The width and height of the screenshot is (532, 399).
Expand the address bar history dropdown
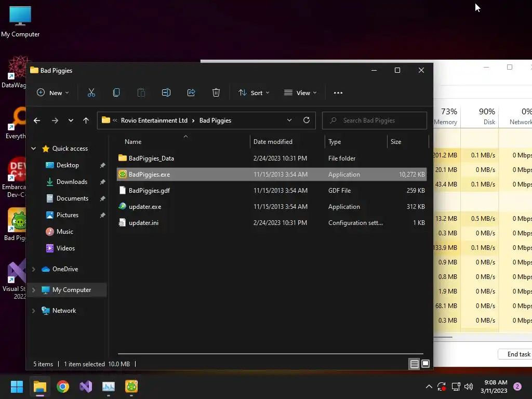click(x=289, y=120)
